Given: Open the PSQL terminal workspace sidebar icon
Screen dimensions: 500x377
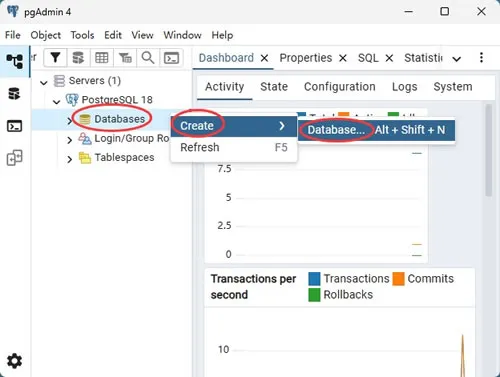Looking at the screenshot, I should click(x=15, y=126).
